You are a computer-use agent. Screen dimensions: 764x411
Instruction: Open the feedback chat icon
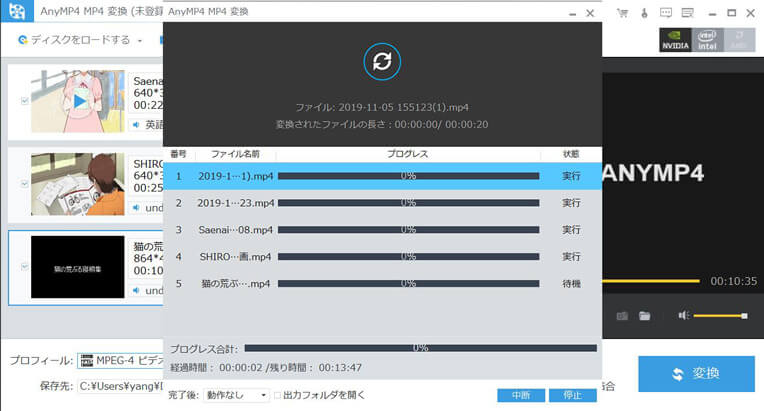666,13
